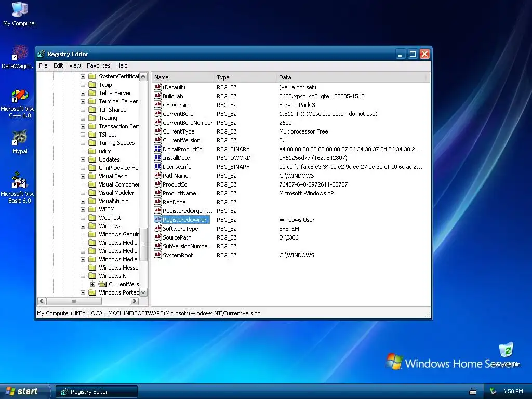Image resolution: width=532 pixels, height=399 pixels.
Task: Click the binary icon beside DigitalProductId
Action: [x=158, y=149]
